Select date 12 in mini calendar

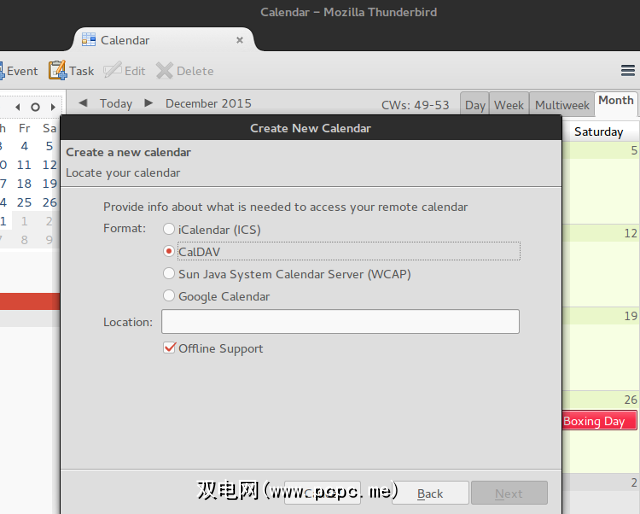pyautogui.click(x=49, y=165)
